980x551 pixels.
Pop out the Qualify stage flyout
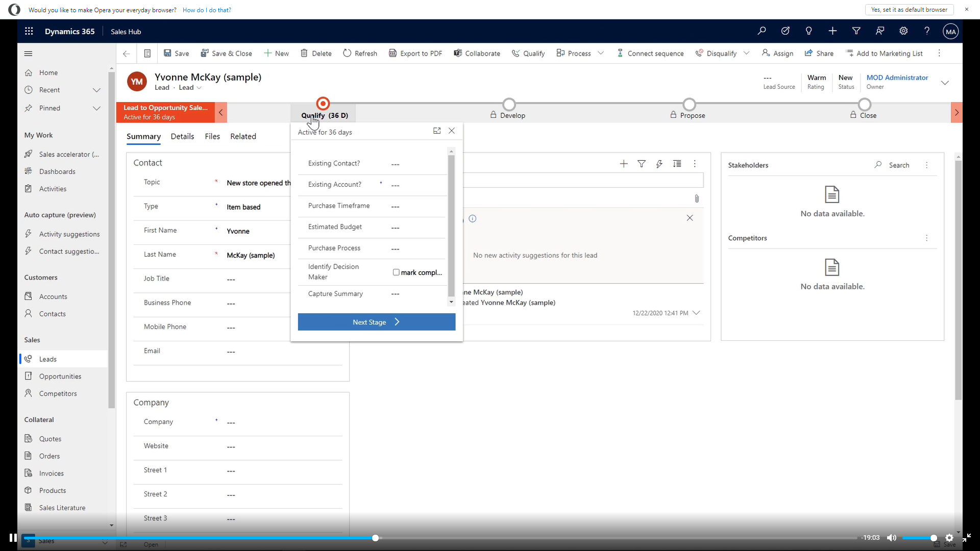(437, 131)
